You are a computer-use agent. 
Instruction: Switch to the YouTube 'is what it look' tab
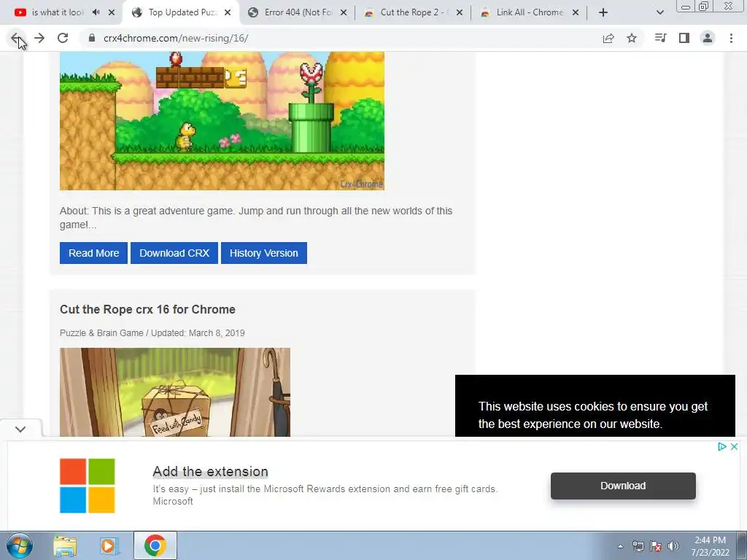tap(57, 12)
